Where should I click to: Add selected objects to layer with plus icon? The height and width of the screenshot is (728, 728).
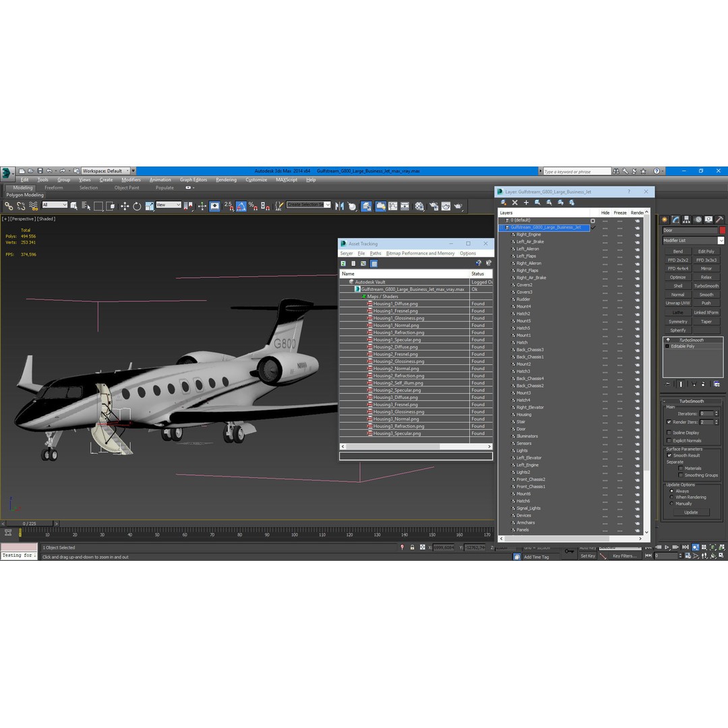pyautogui.click(x=526, y=202)
